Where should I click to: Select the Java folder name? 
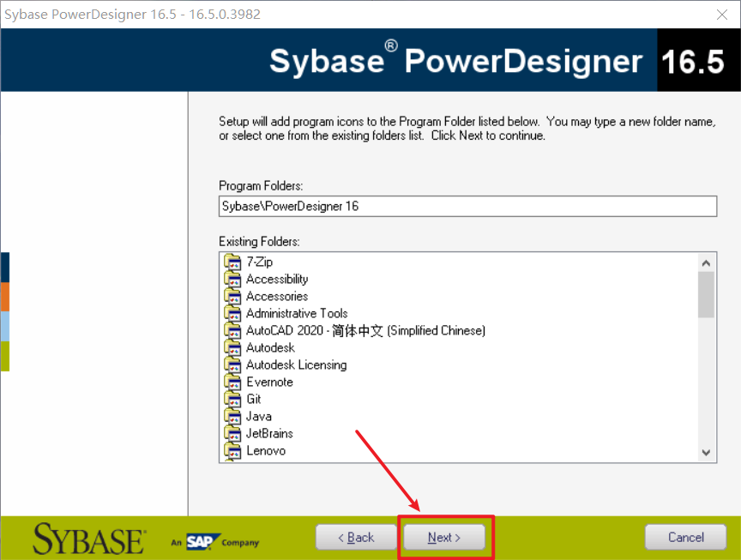[259, 416]
